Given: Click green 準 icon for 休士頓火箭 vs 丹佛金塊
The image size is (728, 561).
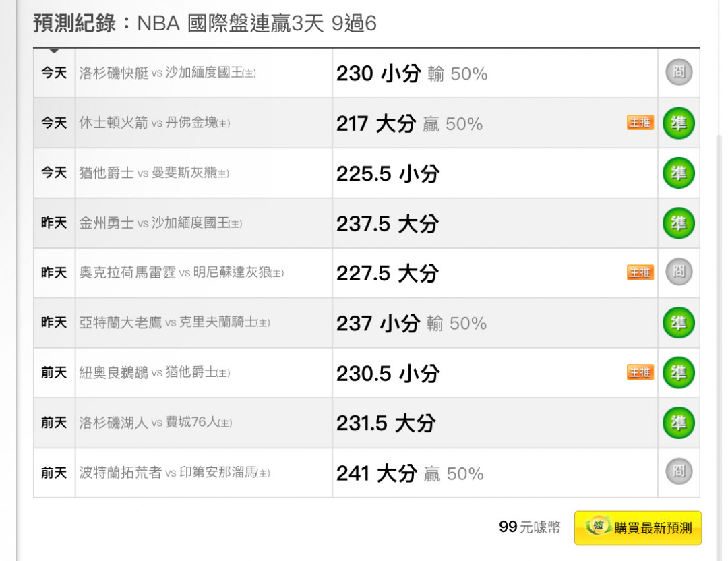Looking at the screenshot, I should [679, 123].
